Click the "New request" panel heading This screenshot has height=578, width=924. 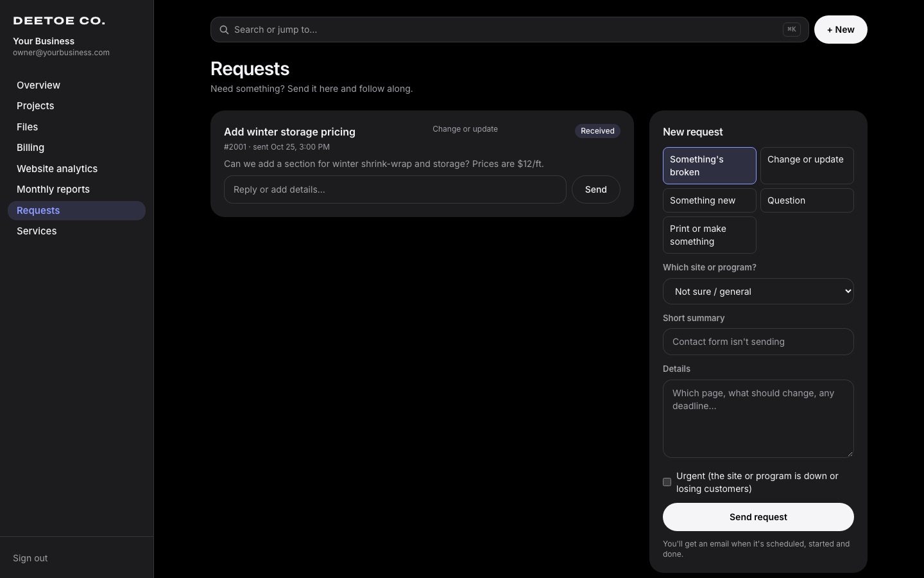click(x=692, y=132)
